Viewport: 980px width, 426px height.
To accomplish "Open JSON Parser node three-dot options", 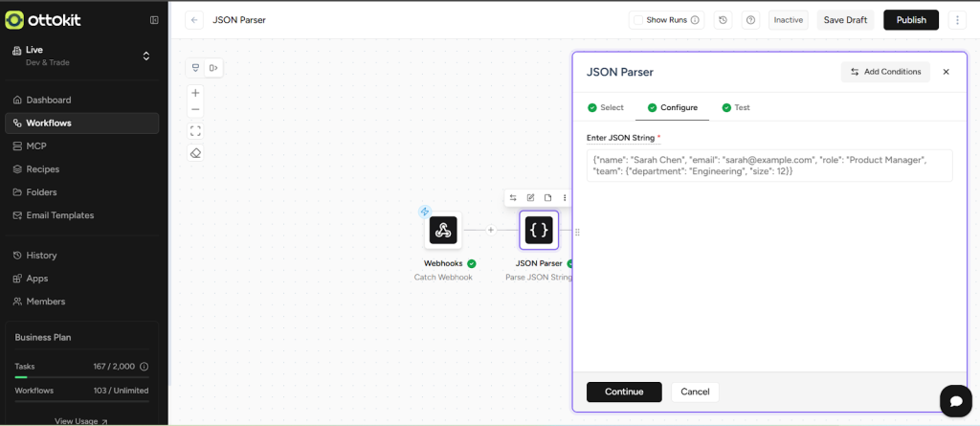I will click(565, 197).
